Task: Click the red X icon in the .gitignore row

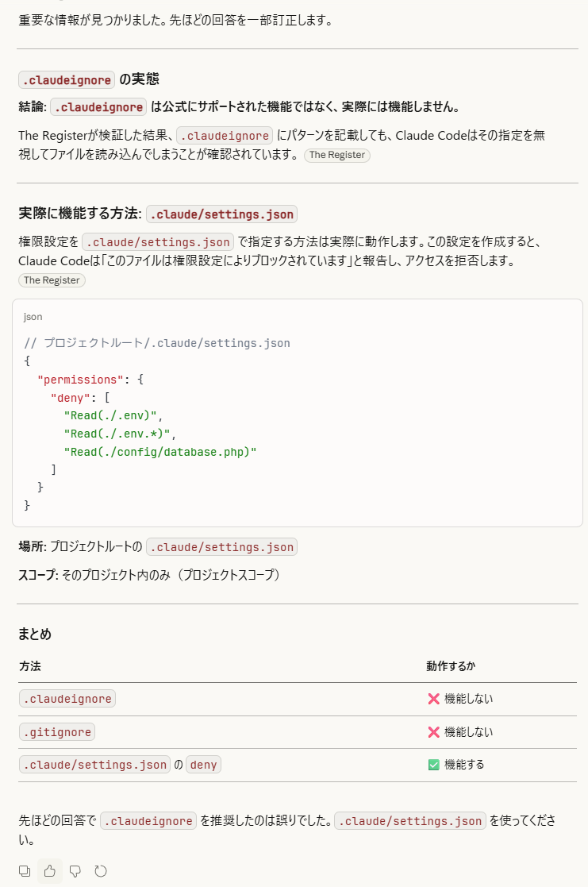Action: (x=433, y=732)
